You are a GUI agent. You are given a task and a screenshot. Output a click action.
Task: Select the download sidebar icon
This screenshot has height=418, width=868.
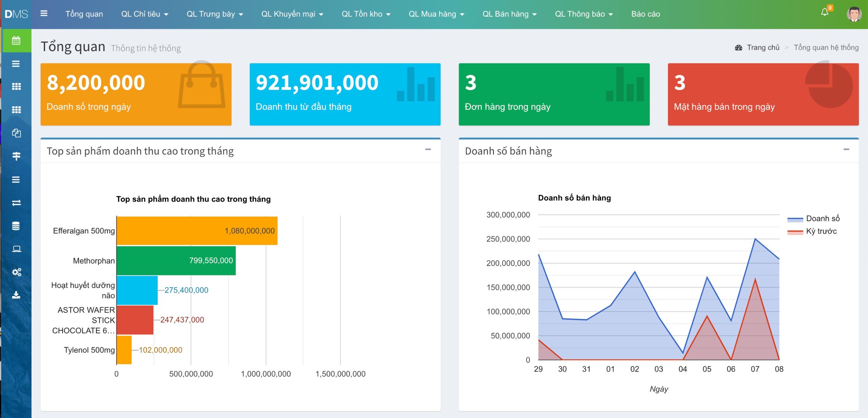[16, 295]
